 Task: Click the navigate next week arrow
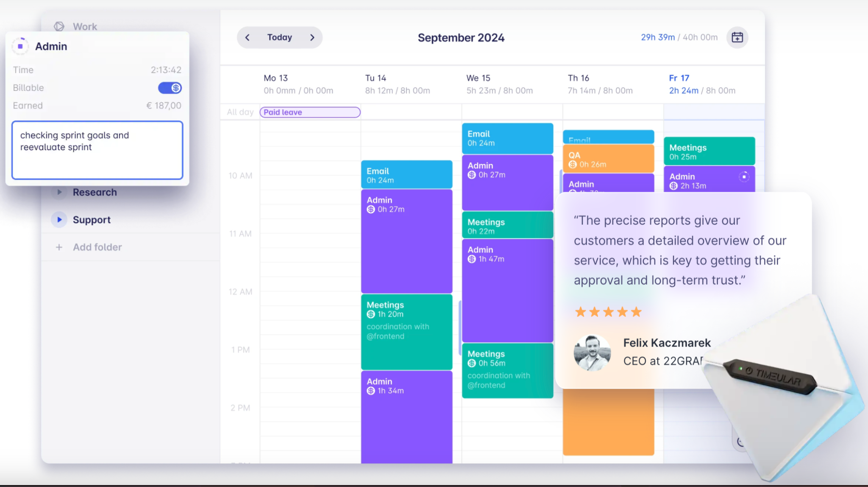(312, 37)
